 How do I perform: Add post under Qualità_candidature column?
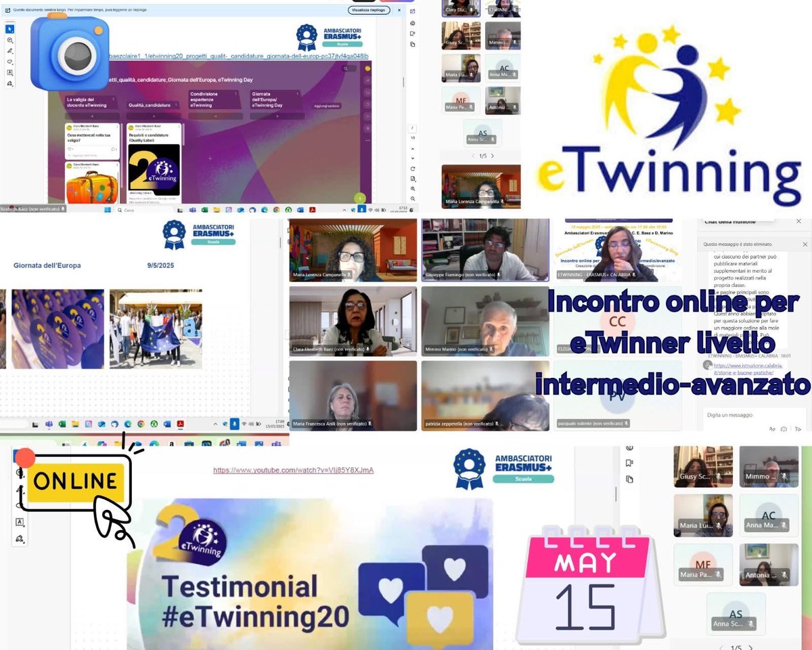pos(154,116)
